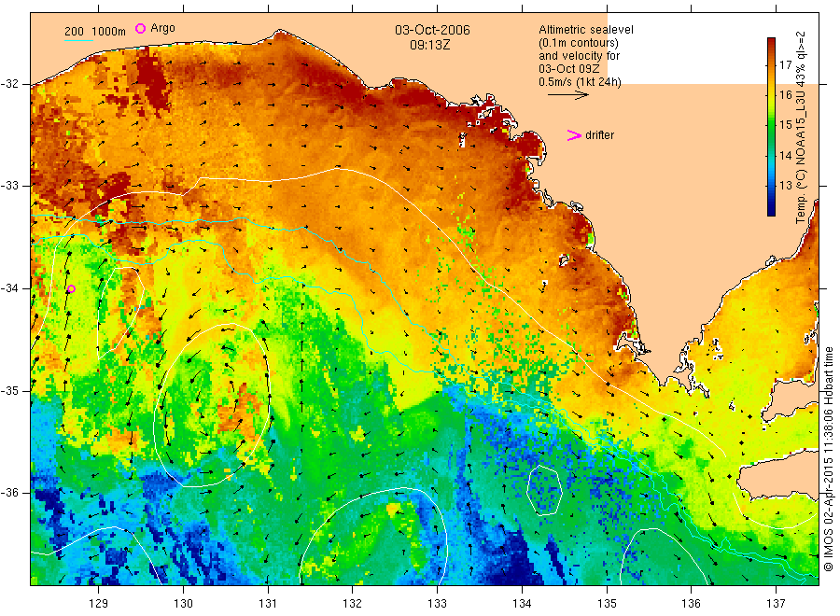Click the magenta Argo circle legend symbol
Screen dimensions: 840x616
[x=140, y=28]
